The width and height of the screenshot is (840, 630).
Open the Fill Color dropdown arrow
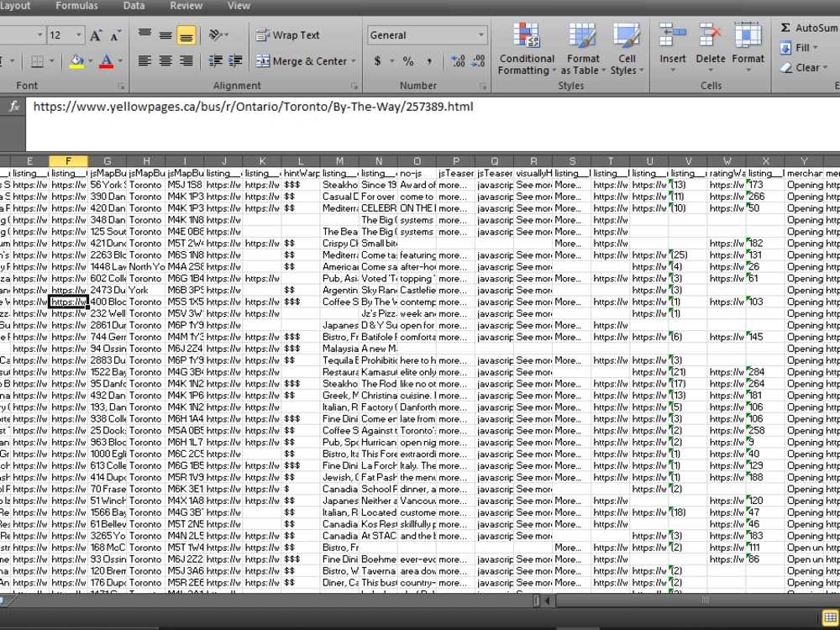click(91, 61)
